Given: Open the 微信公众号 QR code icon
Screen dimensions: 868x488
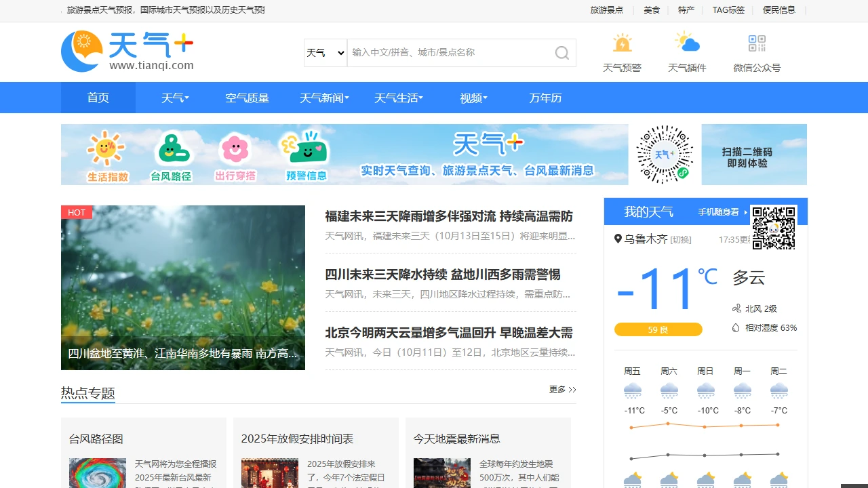Looking at the screenshot, I should pyautogui.click(x=756, y=44).
